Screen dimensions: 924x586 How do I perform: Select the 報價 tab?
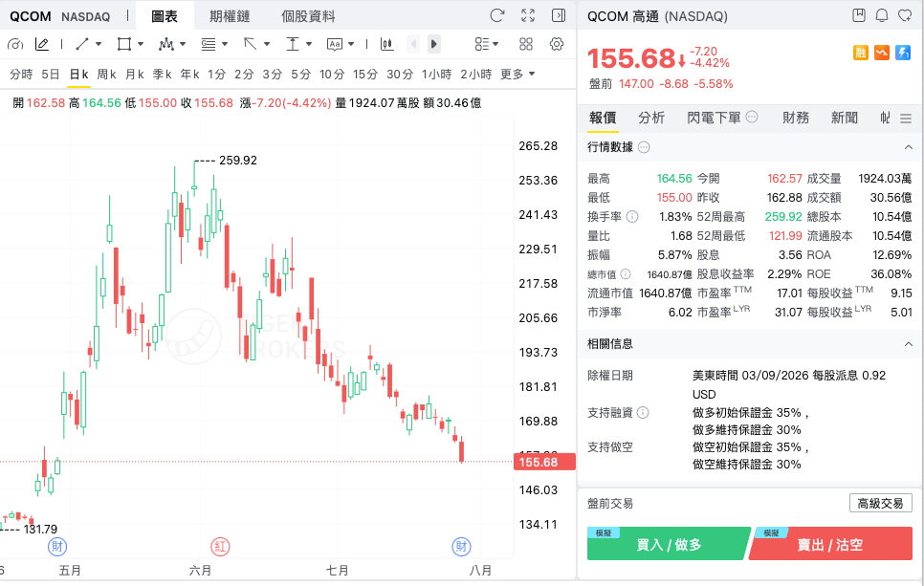pyautogui.click(x=603, y=118)
